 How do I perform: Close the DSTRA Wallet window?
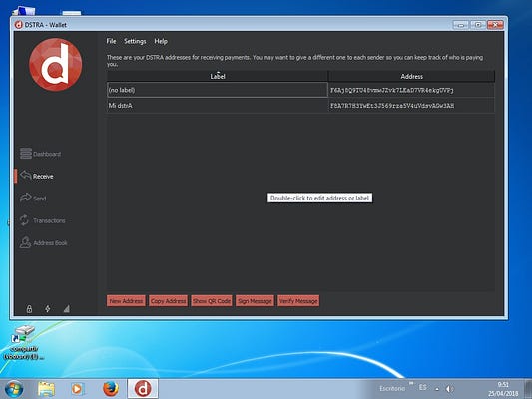coord(495,25)
